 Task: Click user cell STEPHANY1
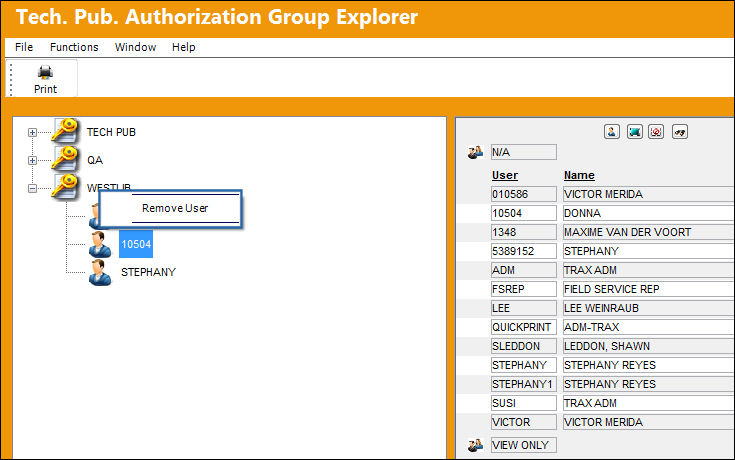point(524,384)
